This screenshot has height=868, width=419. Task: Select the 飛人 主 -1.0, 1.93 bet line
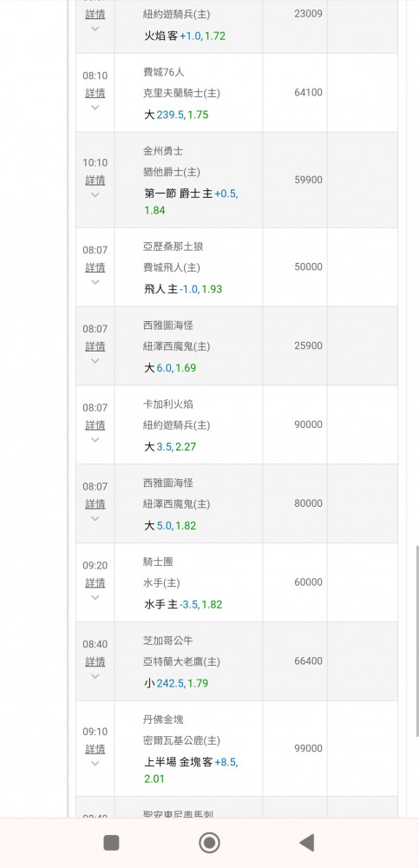pos(183,289)
